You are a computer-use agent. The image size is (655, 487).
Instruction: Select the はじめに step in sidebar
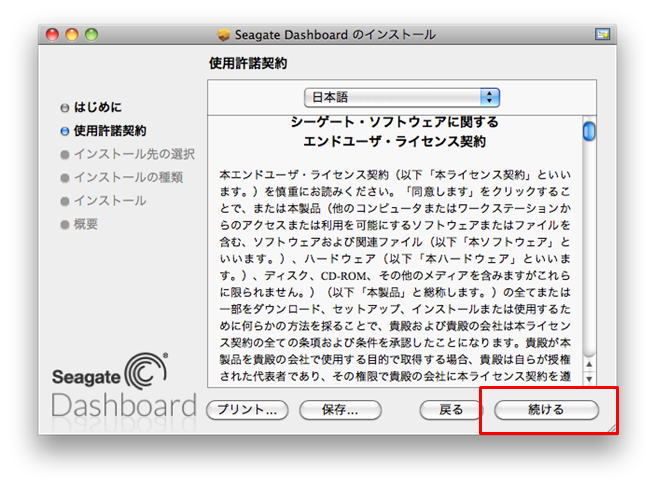click(91, 107)
